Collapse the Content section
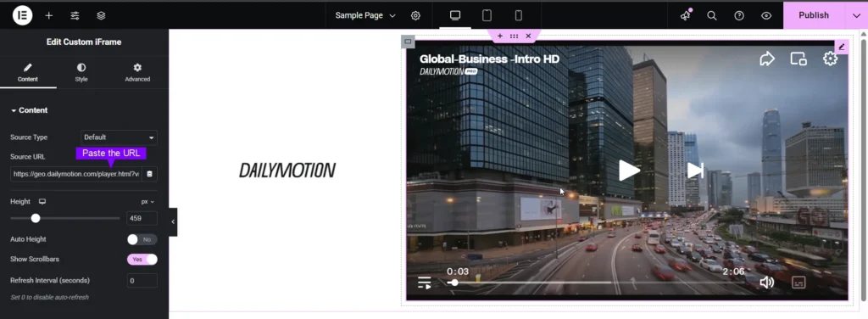This screenshot has width=868, height=319. click(30, 110)
